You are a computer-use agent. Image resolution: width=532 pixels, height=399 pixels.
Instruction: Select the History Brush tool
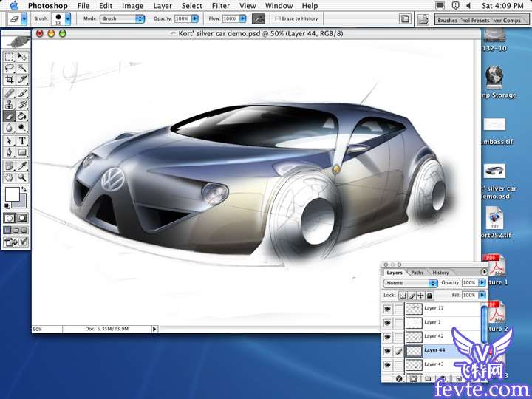coord(22,104)
